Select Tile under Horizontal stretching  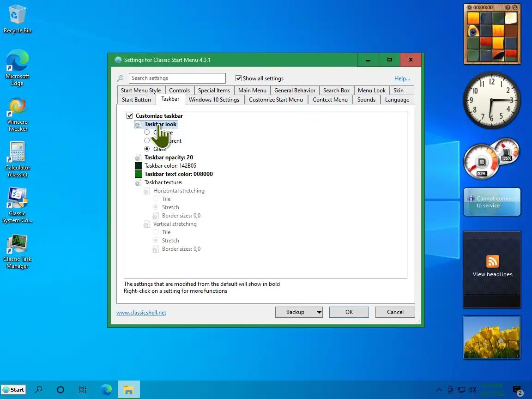click(155, 199)
